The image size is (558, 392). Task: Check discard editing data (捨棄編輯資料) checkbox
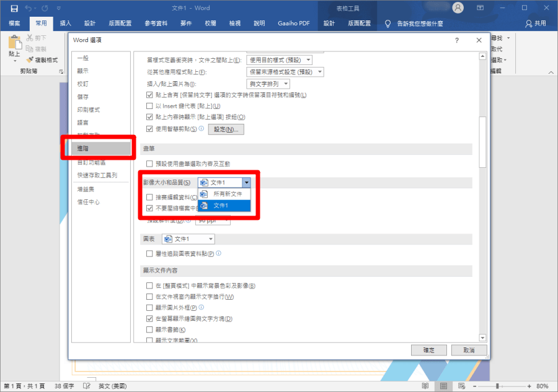[x=149, y=198]
